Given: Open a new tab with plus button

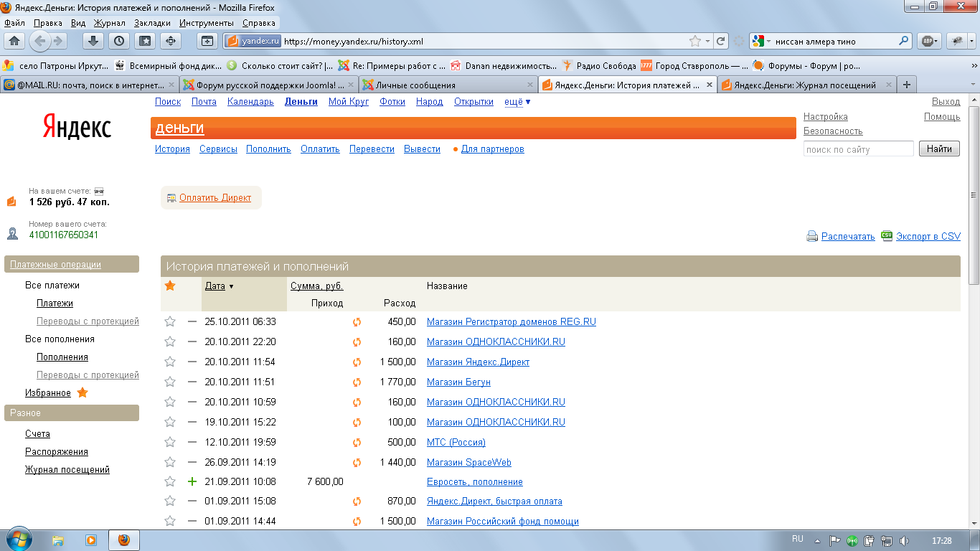Looking at the screenshot, I should coord(907,85).
